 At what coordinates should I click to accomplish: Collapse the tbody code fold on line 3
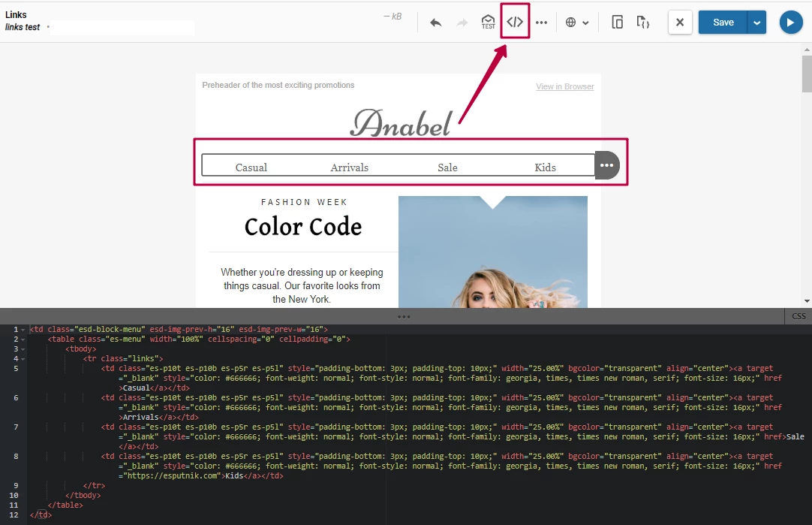(x=21, y=348)
